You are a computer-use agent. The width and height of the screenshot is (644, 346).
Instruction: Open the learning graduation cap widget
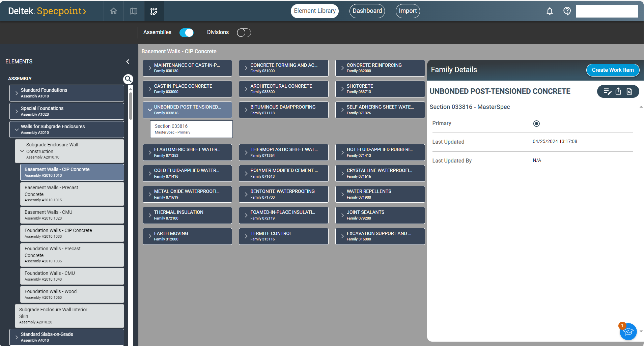pyautogui.click(x=628, y=332)
